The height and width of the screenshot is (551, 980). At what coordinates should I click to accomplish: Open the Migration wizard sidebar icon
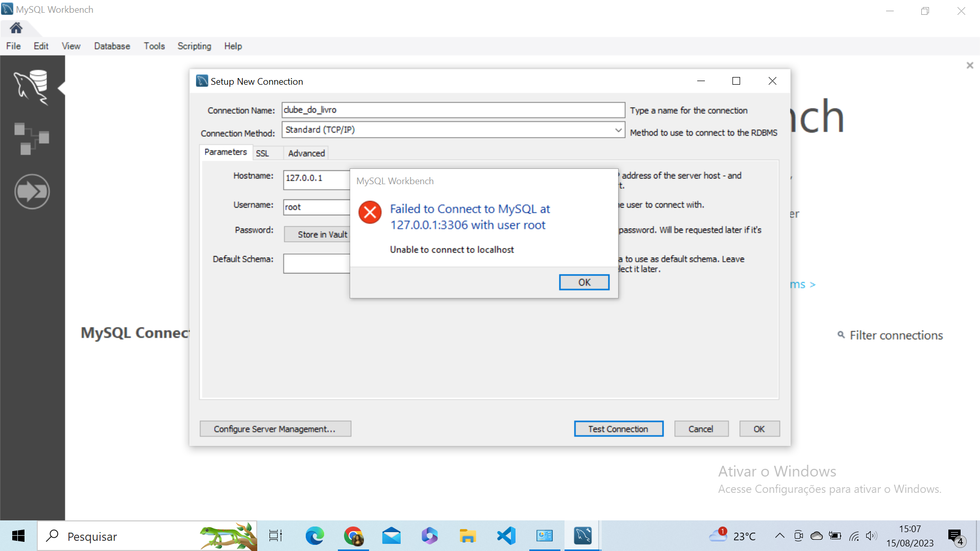32,192
